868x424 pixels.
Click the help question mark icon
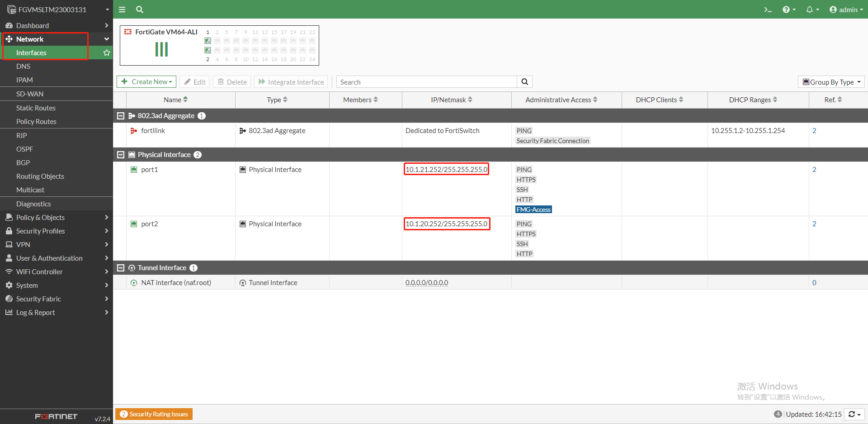[787, 10]
